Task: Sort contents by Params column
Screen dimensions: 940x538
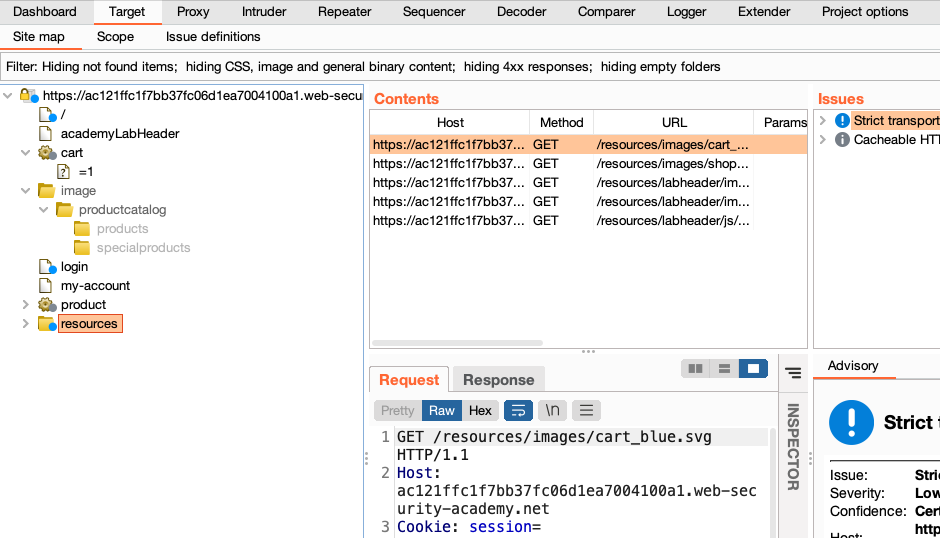Action: point(781,122)
